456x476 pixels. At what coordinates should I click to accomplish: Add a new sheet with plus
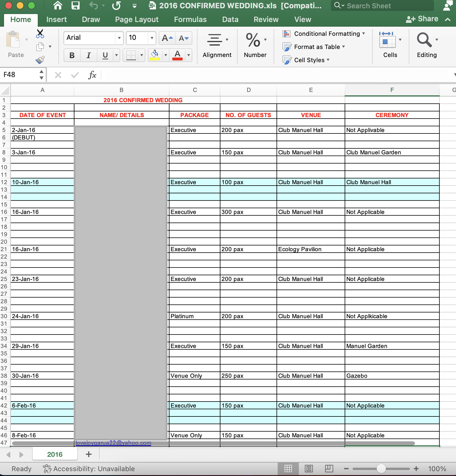click(89, 454)
